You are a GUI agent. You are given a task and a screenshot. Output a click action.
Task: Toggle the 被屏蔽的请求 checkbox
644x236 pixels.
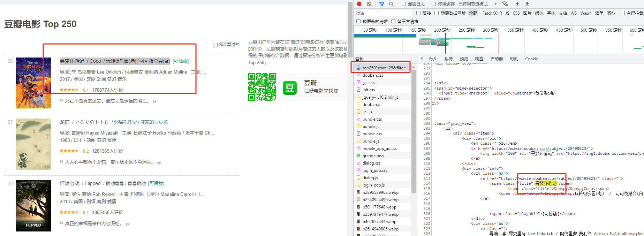358,21
